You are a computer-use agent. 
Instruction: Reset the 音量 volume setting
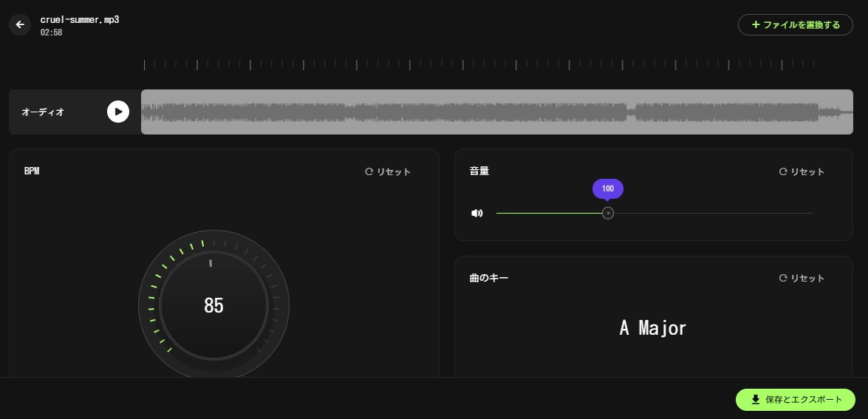click(x=802, y=171)
